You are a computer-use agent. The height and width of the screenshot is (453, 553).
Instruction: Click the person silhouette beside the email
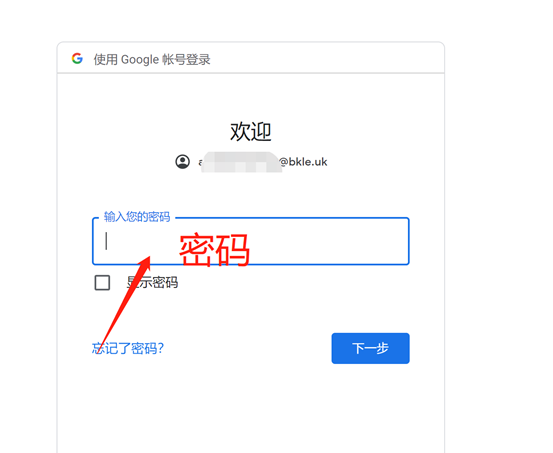(x=183, y=162)
